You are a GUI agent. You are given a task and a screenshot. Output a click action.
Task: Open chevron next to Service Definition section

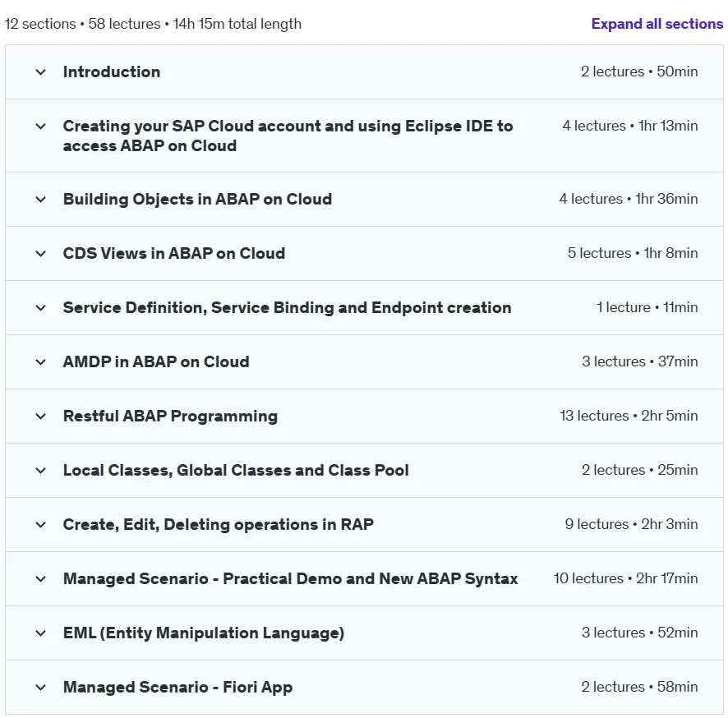click(41, 308)
